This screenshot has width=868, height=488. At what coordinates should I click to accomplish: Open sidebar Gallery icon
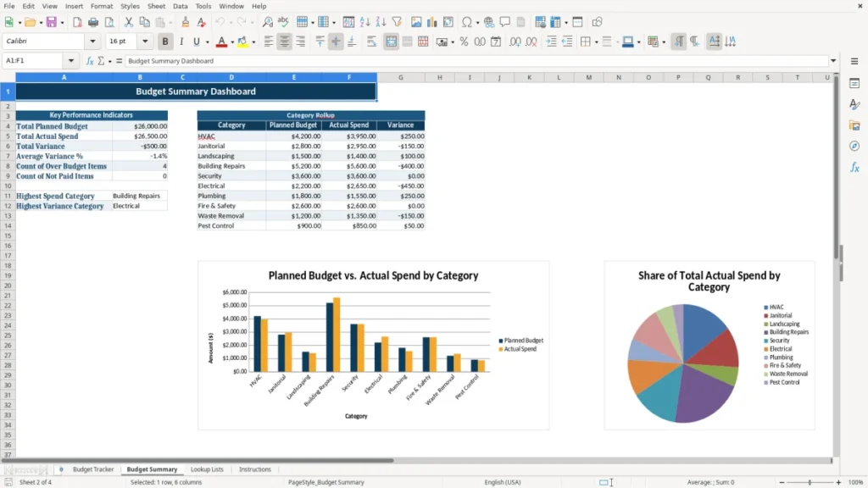pyautogui.click(x=854, y=125)
